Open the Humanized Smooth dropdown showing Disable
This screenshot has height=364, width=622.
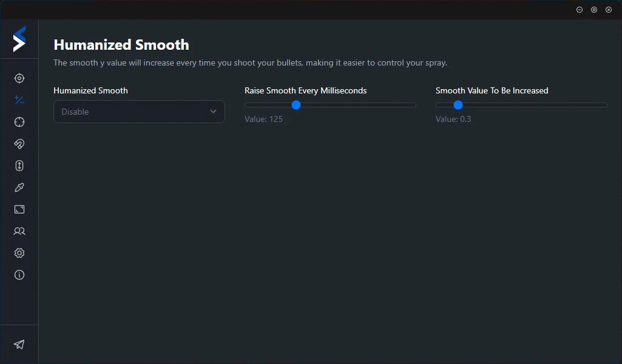click(139, 112)
